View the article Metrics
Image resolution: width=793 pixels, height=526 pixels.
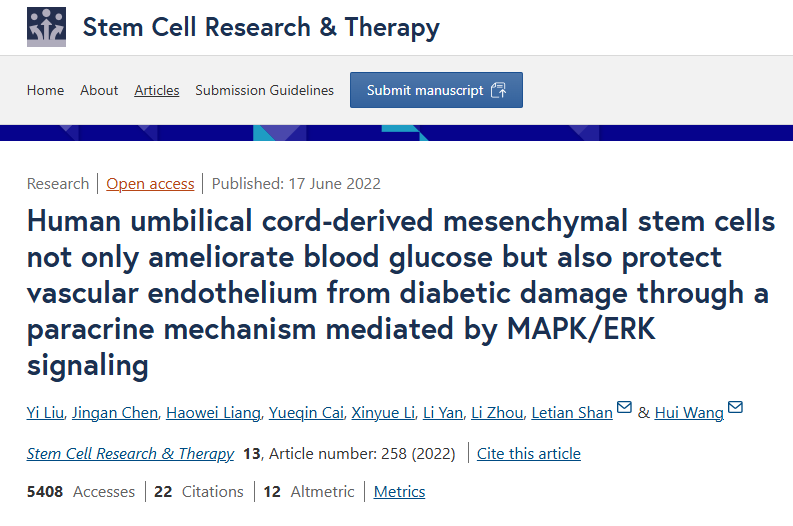[399, 492]
